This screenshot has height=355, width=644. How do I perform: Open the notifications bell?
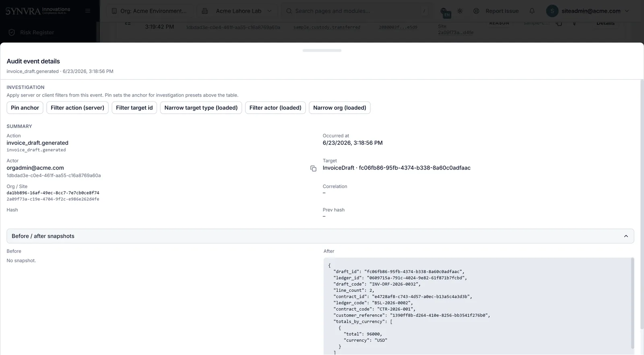coord(532,11)
